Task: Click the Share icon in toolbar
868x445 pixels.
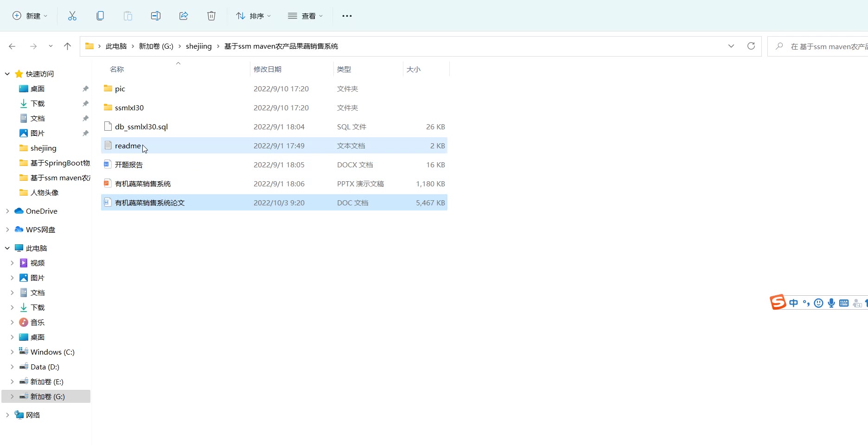Action: click(184, 16)
